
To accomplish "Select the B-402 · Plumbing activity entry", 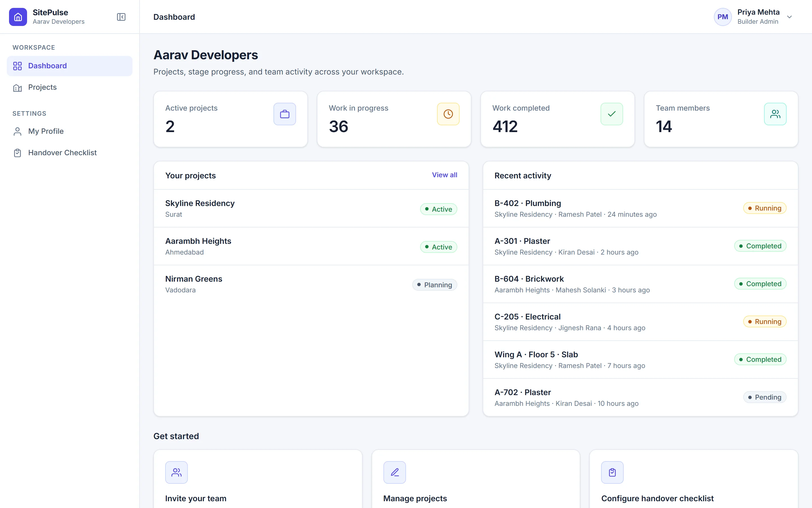I will (x=640, y=208).
